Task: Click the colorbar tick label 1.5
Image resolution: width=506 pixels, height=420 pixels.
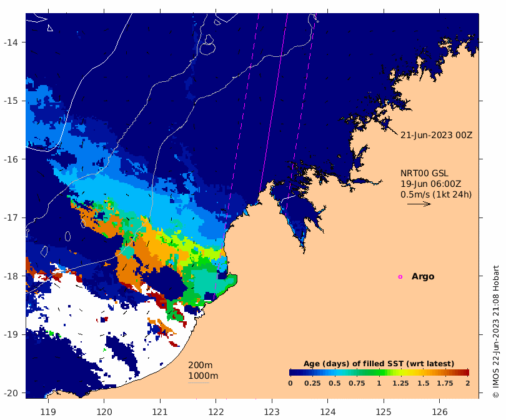Action: pos(424,384)
